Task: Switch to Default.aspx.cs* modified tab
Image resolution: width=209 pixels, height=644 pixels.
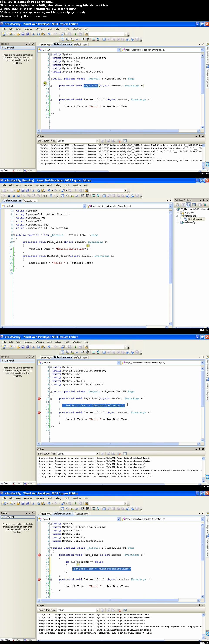Action: [63, 513]
